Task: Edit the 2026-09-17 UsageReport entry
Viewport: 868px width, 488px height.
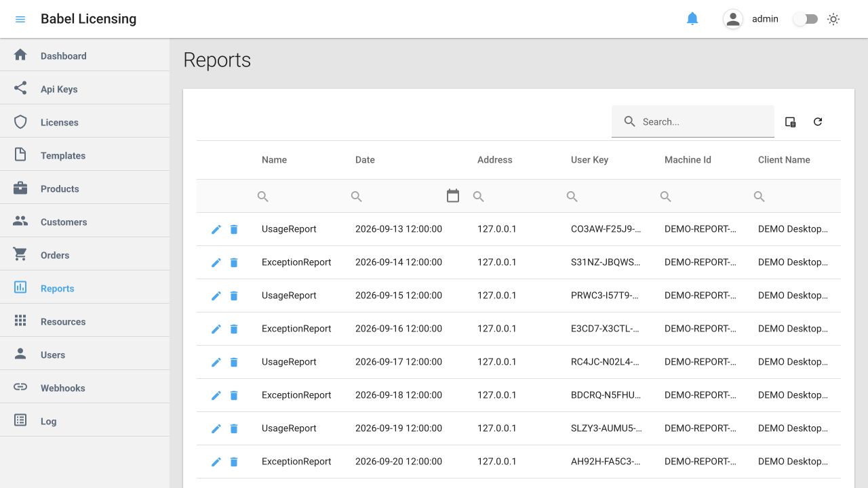Action: coord(216,362)
